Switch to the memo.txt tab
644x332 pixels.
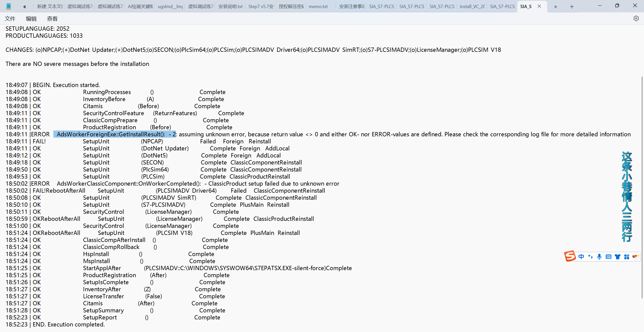(318, 7)
